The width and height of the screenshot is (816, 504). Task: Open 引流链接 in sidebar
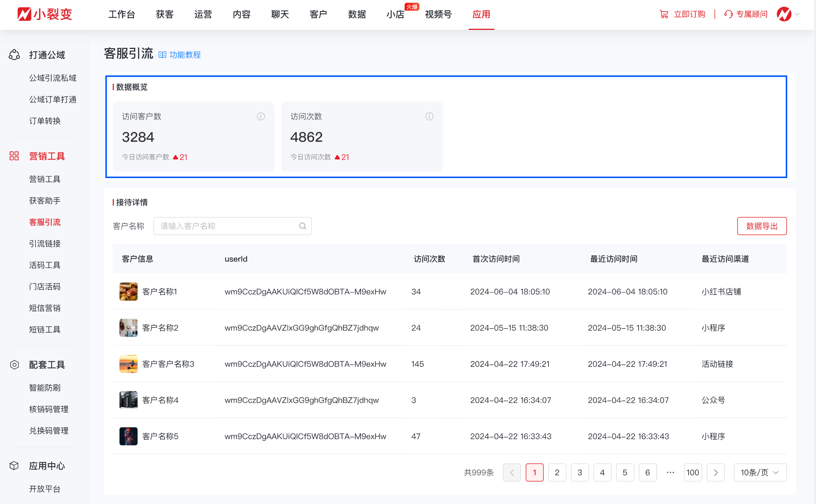click(x=45, y=244)
